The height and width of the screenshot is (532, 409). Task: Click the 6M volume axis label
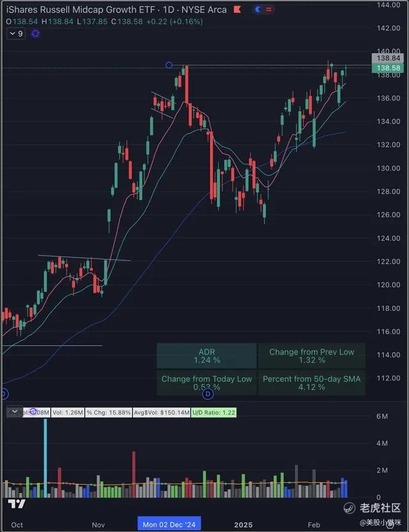pos(382,416)
